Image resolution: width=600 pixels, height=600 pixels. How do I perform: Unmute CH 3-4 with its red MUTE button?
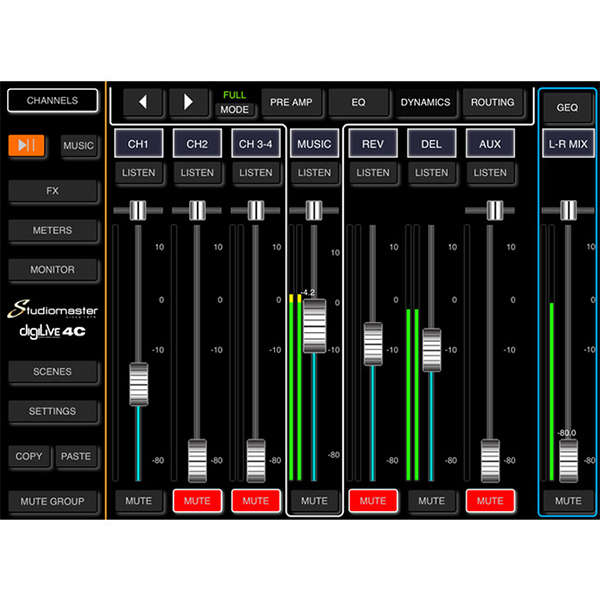256,501
